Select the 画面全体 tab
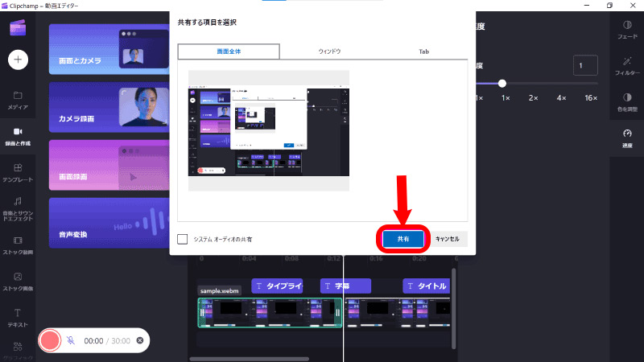Image resolution: width=644 pixels, height=362 pixels. point(229,51)
